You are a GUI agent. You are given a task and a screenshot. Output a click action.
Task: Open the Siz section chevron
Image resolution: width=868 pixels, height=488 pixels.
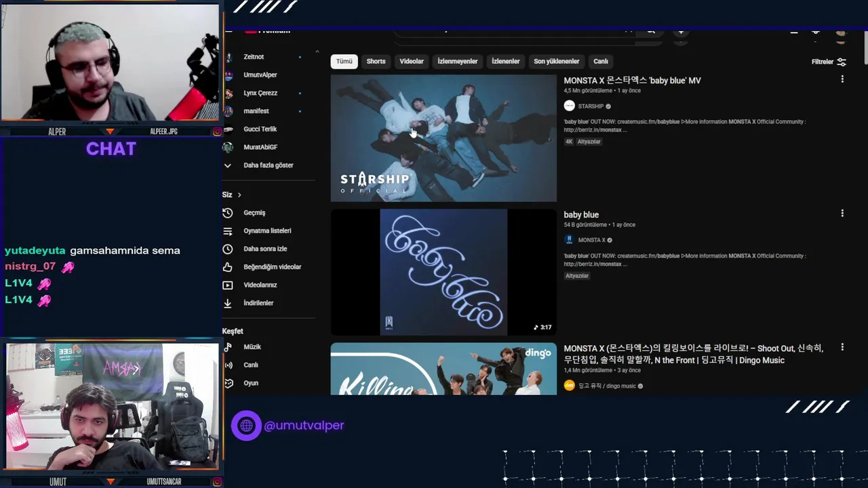coord(239,195)
